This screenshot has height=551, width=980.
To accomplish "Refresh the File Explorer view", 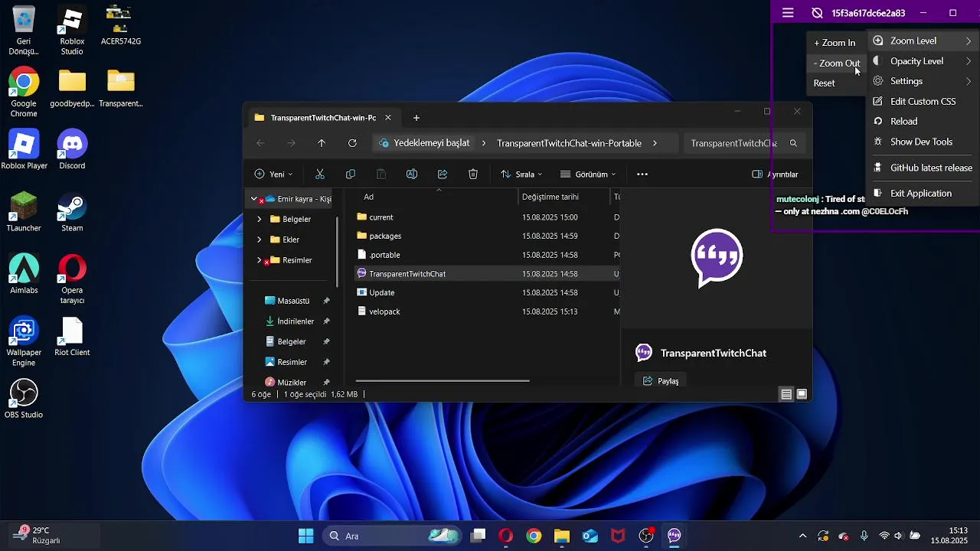I will tap(352, 143).
